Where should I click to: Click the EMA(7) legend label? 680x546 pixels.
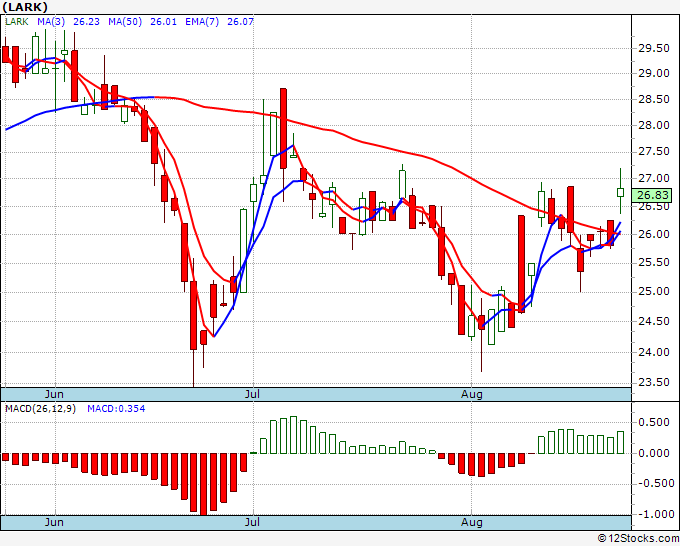click(202, 22)
